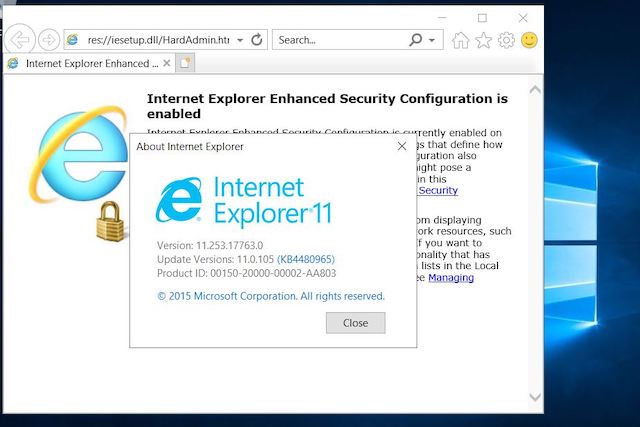640x427 pixels.
Task: Expand the search provider dropdown arrow
Action: [x=431, y=40]
